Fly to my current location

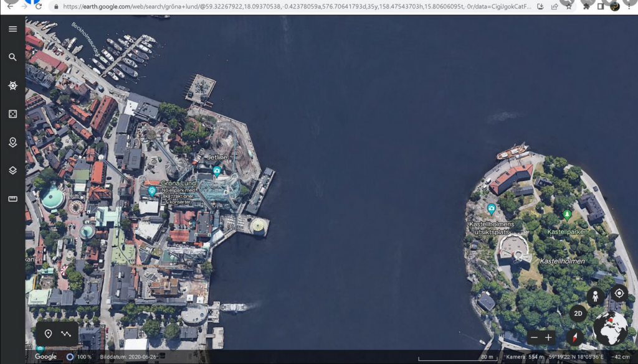point(619,294)
